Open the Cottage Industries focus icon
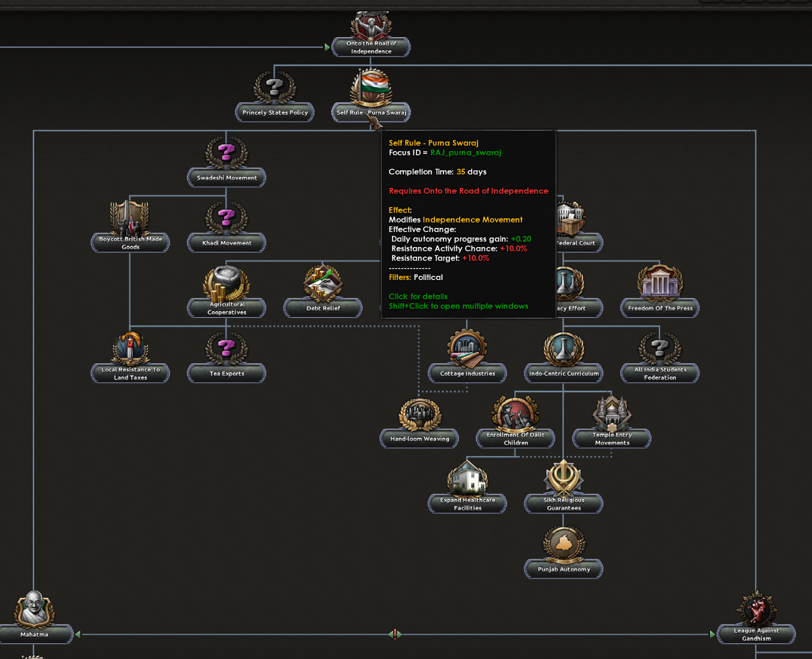Image resolution: width=812 pixels, height=659 pixels. click(x=467, y=348)
